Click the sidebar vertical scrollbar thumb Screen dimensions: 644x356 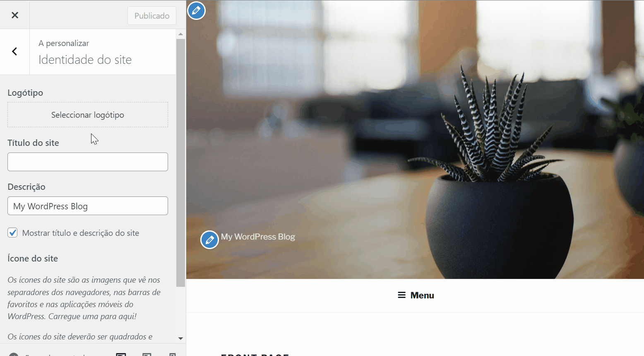180,163
